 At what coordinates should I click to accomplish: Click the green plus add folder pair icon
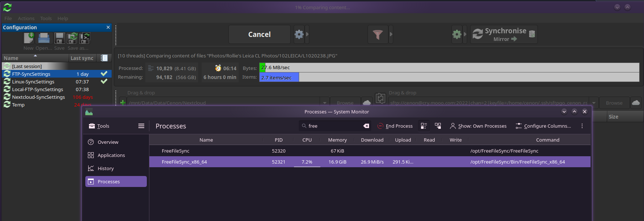click(x=123, y=103)
